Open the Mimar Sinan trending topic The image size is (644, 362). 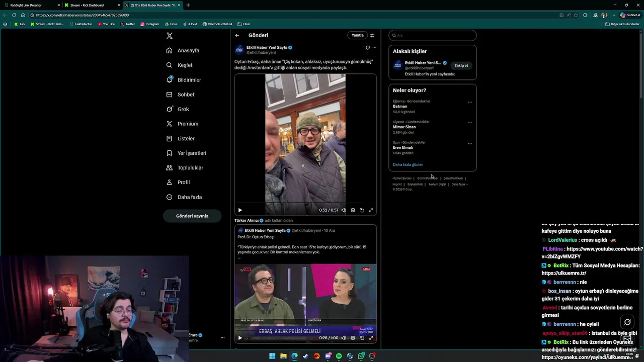(x=404, y=127)
